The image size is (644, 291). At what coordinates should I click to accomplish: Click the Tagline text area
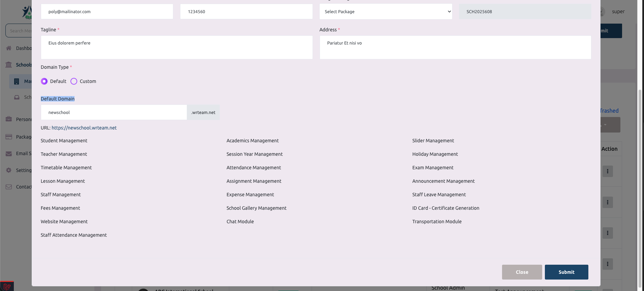coord(177,48)
